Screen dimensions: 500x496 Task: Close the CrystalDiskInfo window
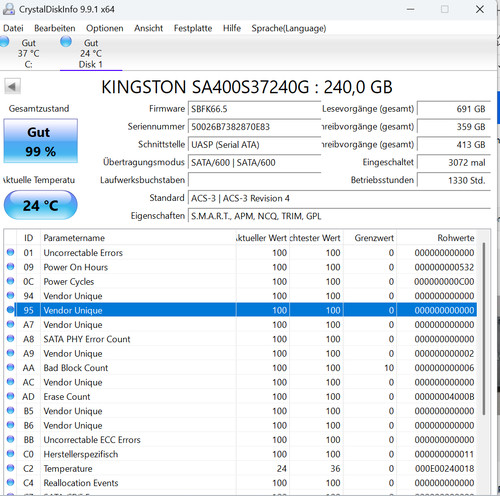click(x=480, y=9)
